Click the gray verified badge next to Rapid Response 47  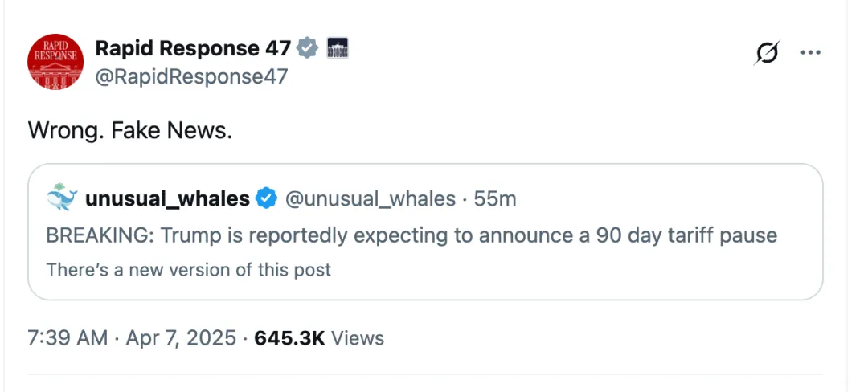click(x=307, y=49)
